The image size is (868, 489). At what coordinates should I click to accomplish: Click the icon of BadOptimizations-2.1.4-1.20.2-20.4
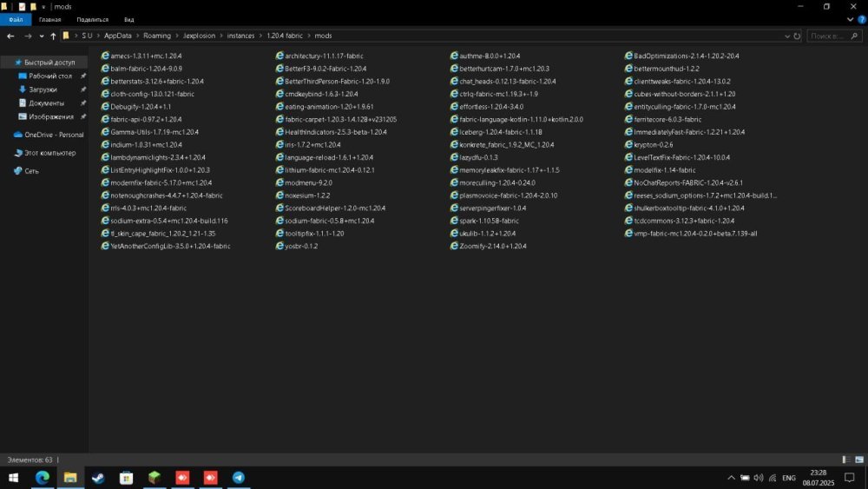click(x=628, y=56)
